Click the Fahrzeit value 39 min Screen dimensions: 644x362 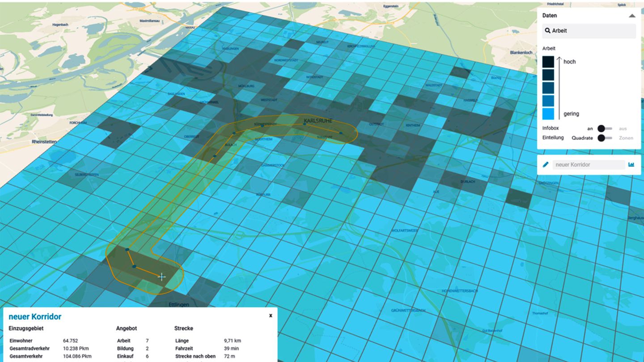(231, 348)
